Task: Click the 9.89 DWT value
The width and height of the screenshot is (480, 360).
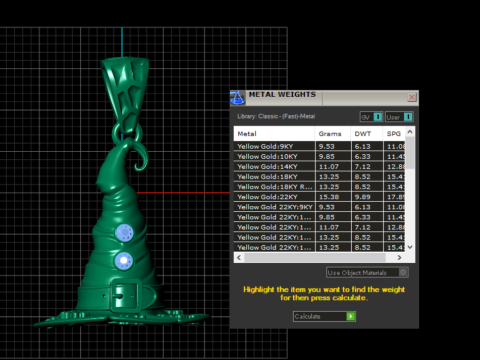Action: [363, 197]
